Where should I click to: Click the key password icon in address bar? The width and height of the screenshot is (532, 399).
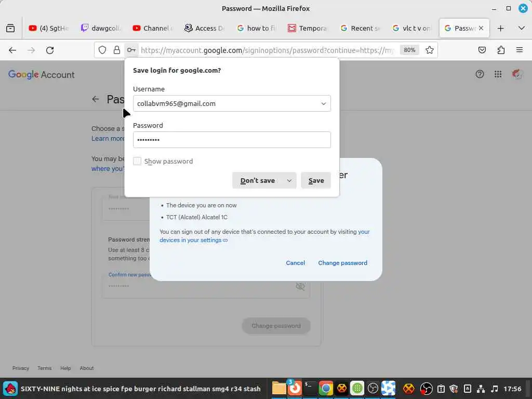[131, 50]
